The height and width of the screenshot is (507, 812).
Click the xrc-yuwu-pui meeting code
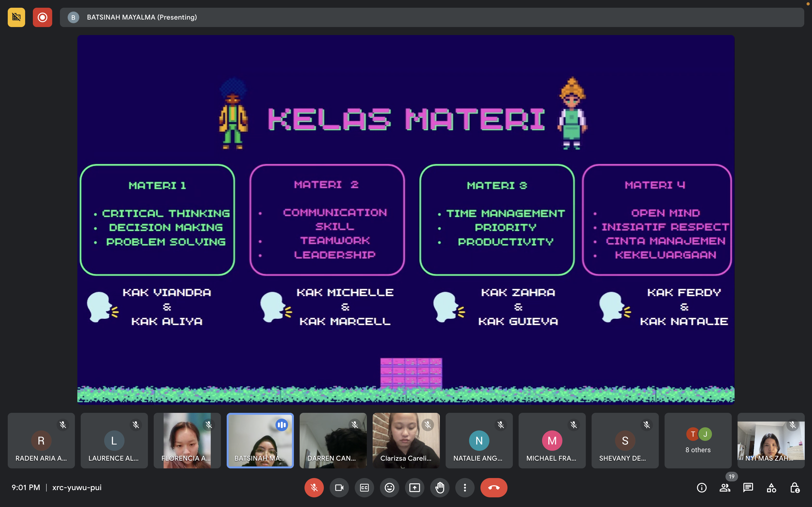77,487
